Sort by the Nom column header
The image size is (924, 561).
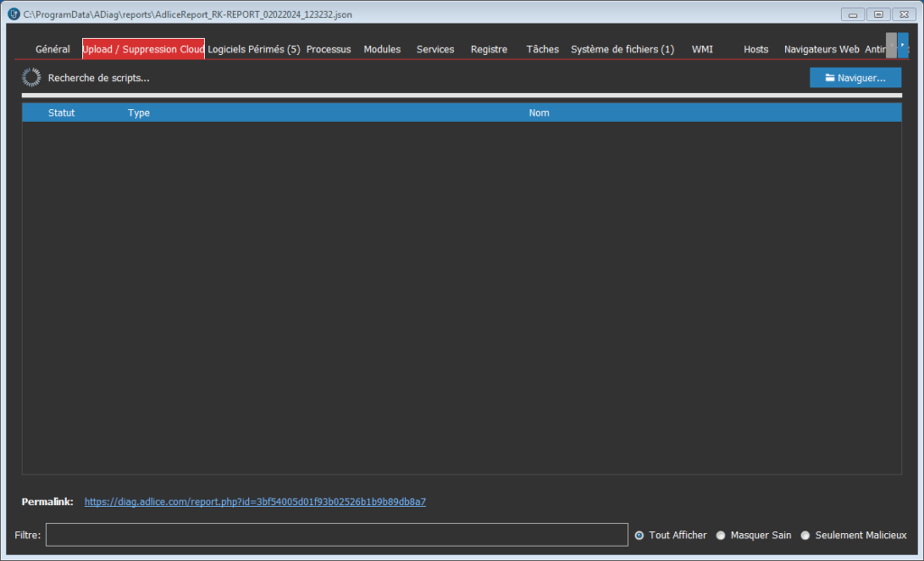[x=539, y=113]
